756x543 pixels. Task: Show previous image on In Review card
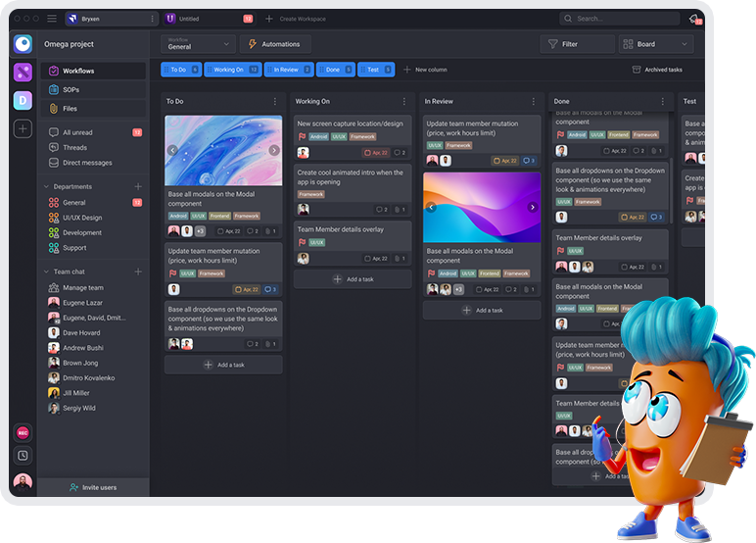point(431,207)
